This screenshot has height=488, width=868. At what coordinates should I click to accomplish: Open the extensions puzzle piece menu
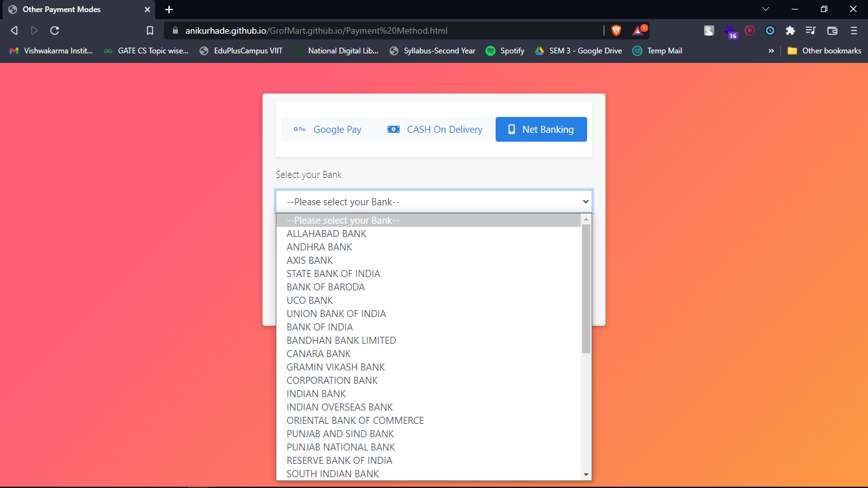(x=790, y=30)
